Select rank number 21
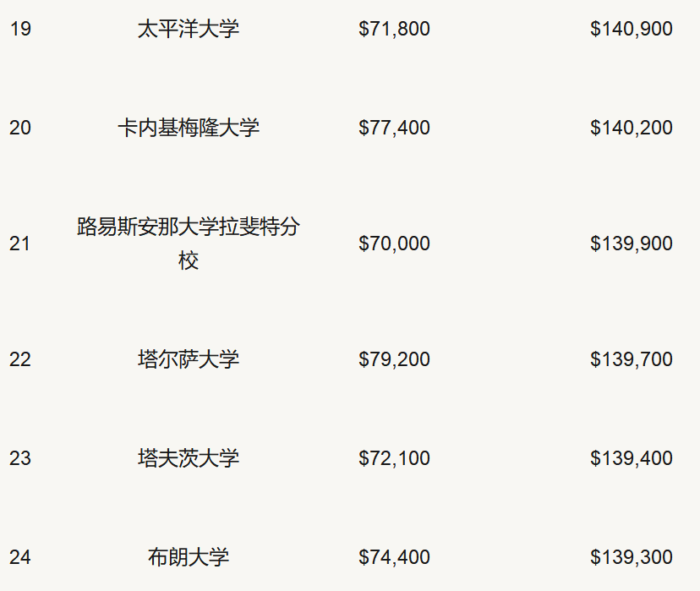This screenshot has height=591, width=700. point(20,244)
